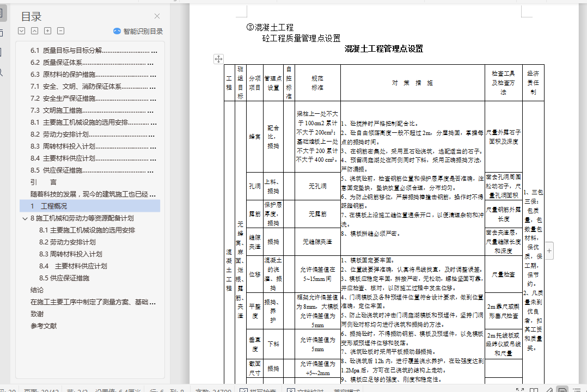Select dotted entry 8.4 主要材料供应计划

click(93, 158)
